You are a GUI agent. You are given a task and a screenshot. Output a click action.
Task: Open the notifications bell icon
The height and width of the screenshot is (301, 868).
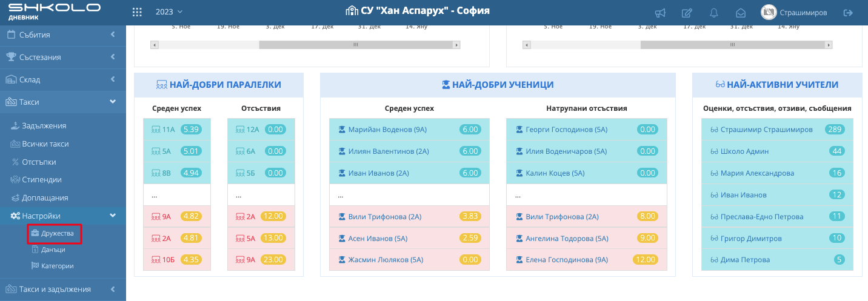pos(714,13)
